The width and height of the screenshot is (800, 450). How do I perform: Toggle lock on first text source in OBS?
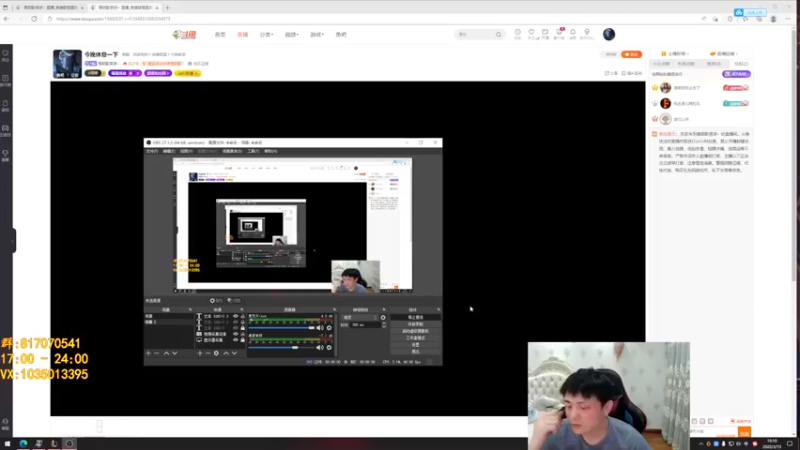coord(243,316)
